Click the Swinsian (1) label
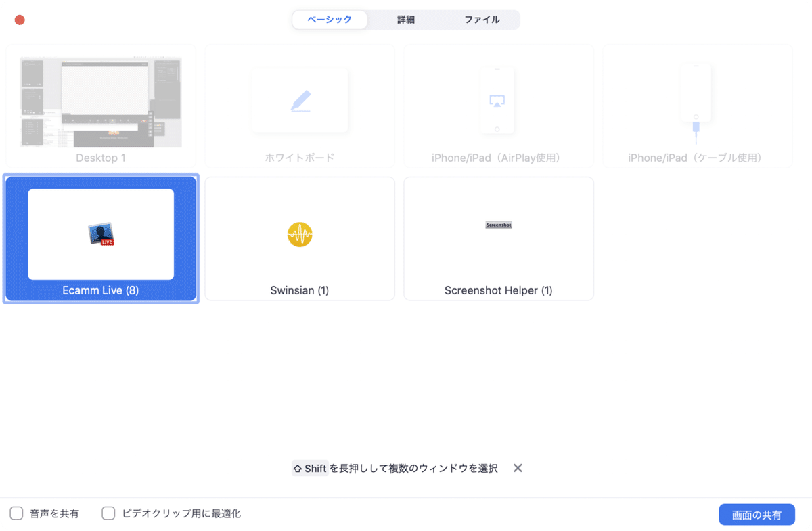 [300, 290]
